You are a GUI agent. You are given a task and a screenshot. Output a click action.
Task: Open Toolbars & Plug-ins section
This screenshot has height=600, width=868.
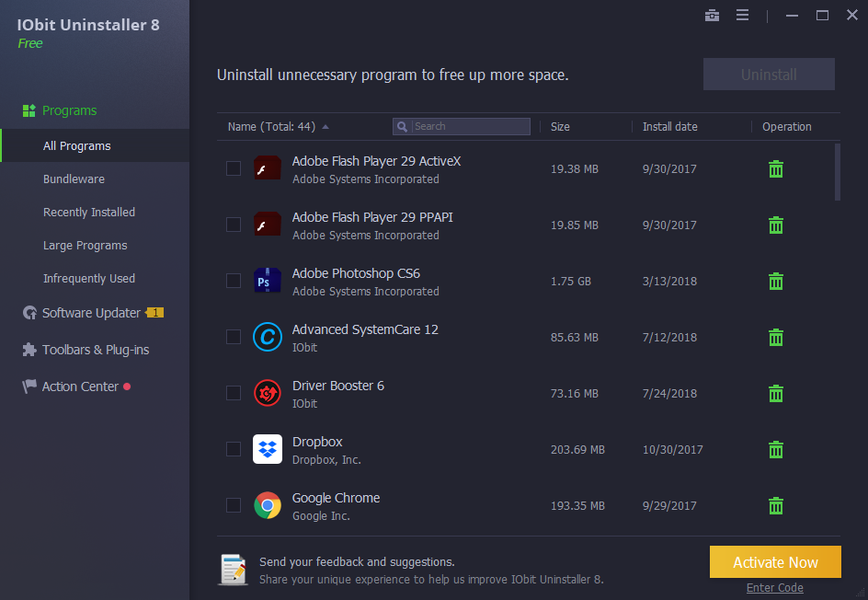tap(96, 350)
